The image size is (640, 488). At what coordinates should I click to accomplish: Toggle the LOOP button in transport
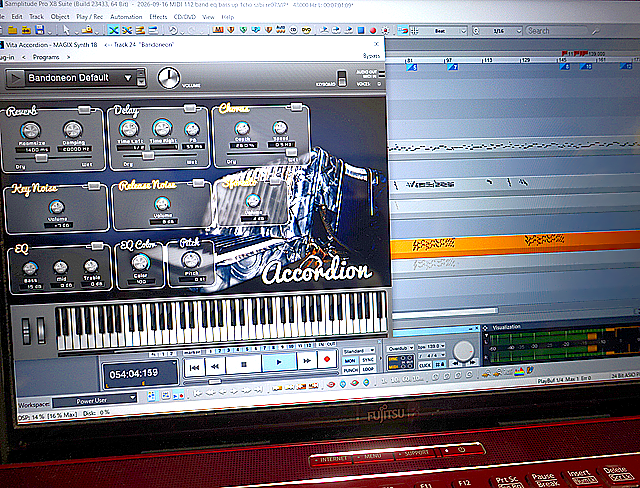(x=368, y=368)
